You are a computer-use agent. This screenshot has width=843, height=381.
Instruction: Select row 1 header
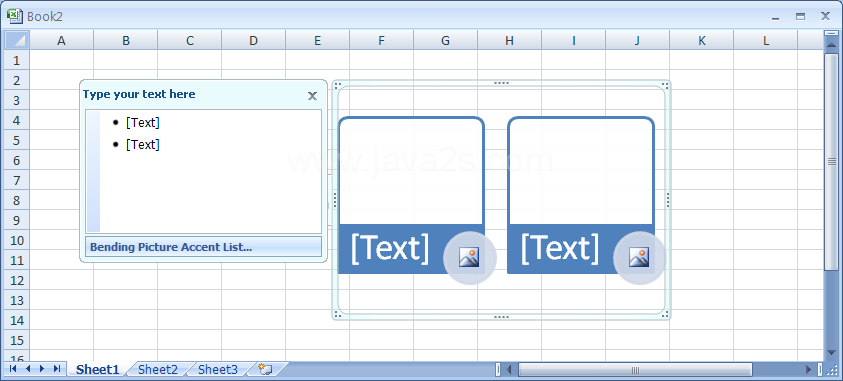[17, 60]
